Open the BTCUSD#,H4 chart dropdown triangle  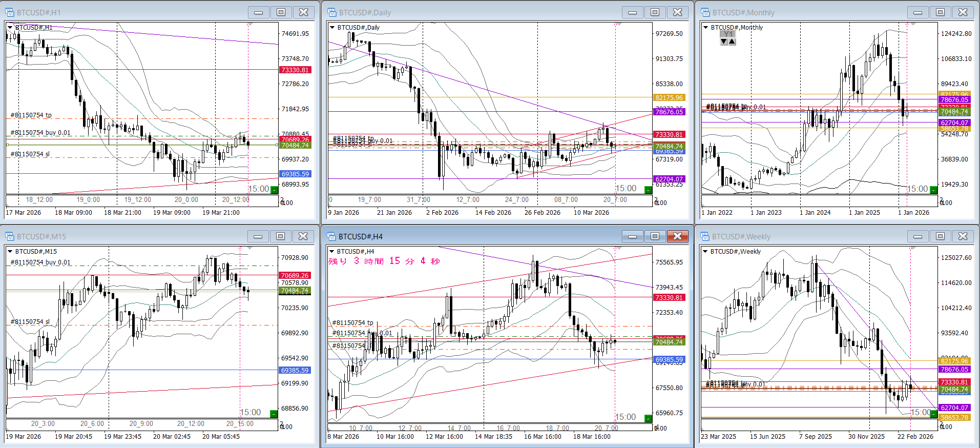click(x=332, y=252)
